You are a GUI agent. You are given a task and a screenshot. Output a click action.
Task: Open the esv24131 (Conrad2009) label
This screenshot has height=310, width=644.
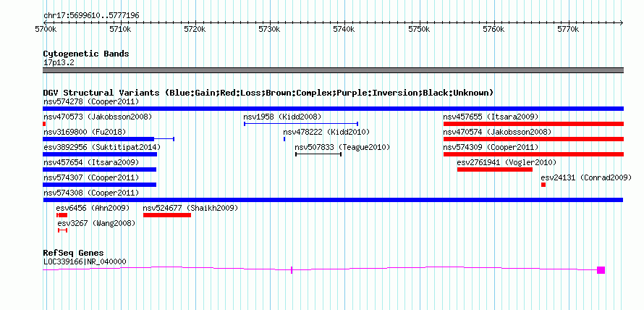coord(586,177)
